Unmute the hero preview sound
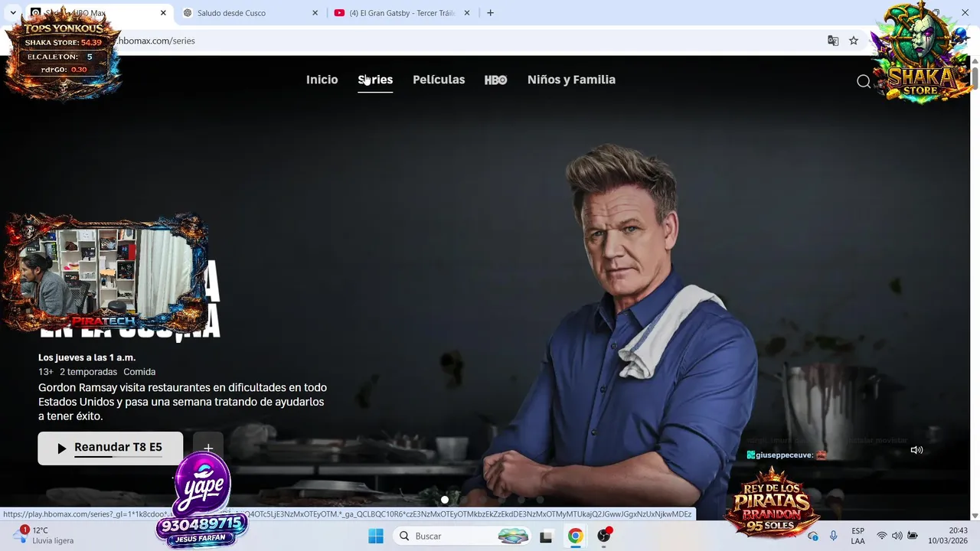 [916, 450]
